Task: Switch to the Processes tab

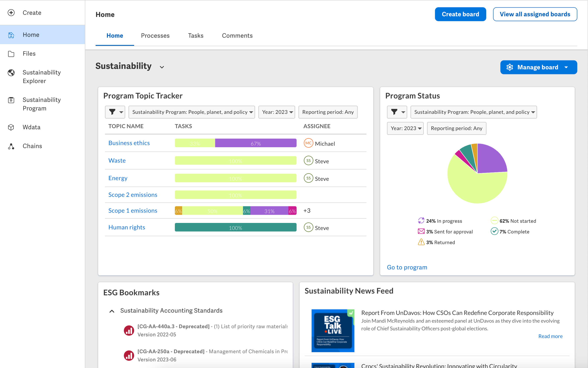Action: [155, 35]
